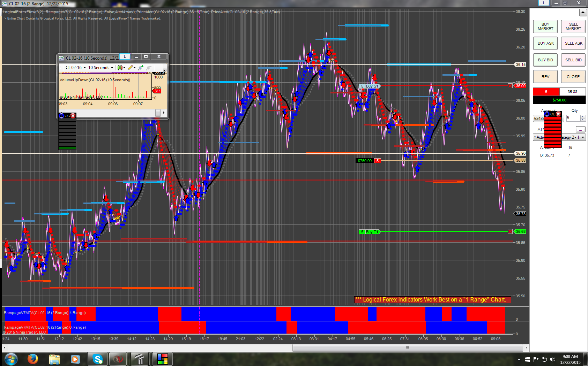Click the Buy S1 order tag
The width and height of the screenshot is (588, 366).
(x=369, y=86)
